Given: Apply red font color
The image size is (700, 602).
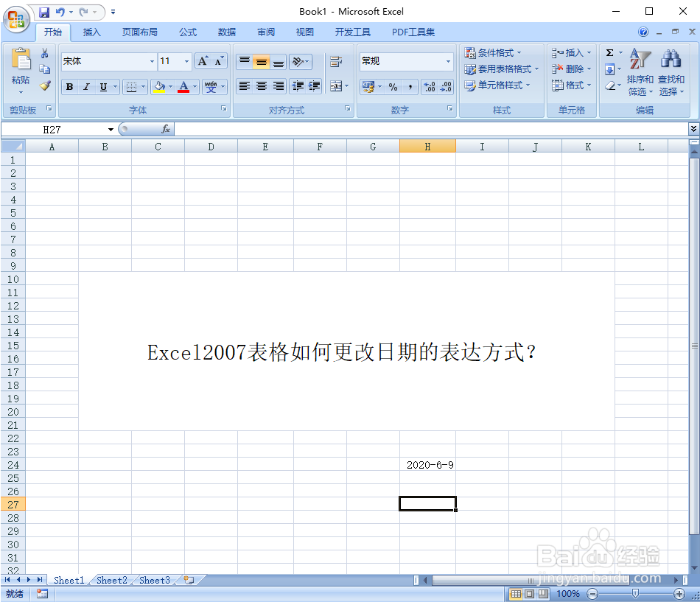Looking at the screenshot, I should click(x=183, y=87).
